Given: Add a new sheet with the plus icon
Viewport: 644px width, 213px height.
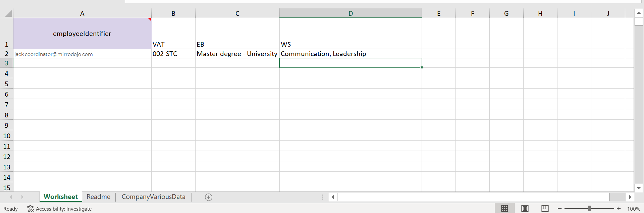Looking at the screenshot, I should click(209, 197).
